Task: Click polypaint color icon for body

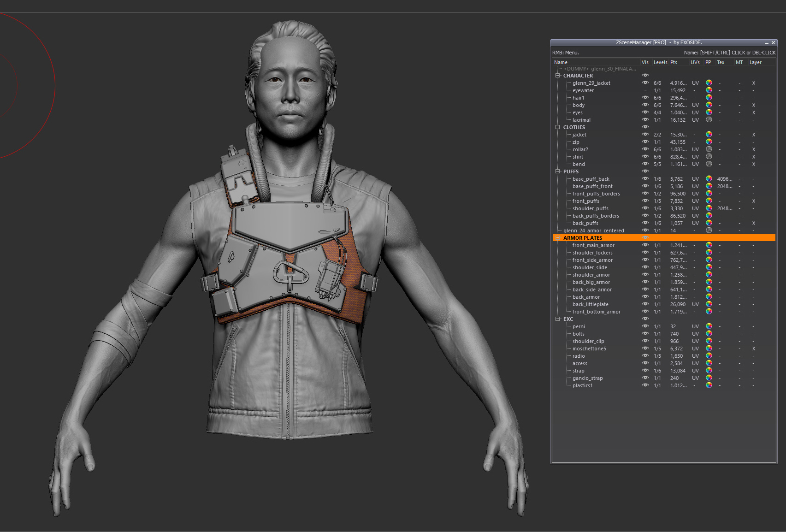Action: 709,105
